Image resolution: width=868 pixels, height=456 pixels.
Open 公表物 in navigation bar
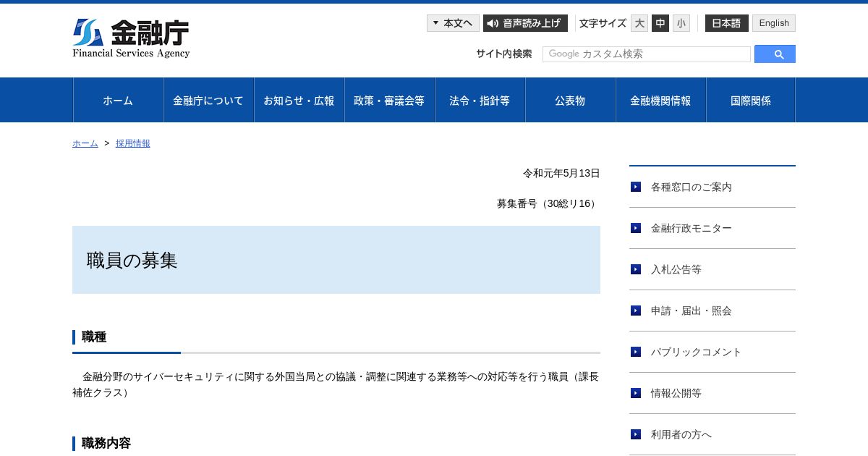pos(570,100)
